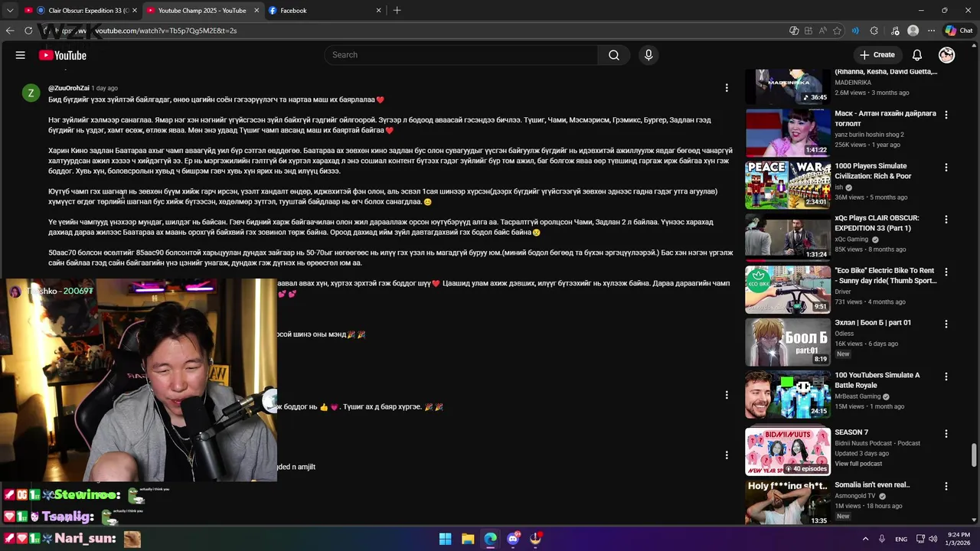
Task: Open the media control music icon
Action: [895, 31]
